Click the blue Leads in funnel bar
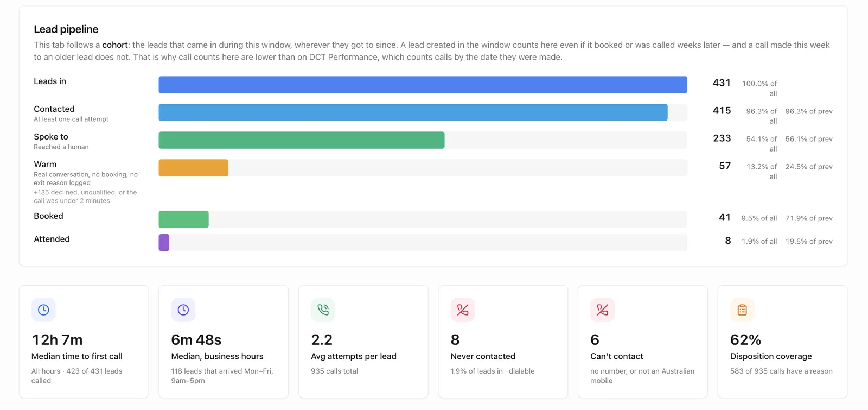This screenshot has width=868, height=410. [423, 85]
